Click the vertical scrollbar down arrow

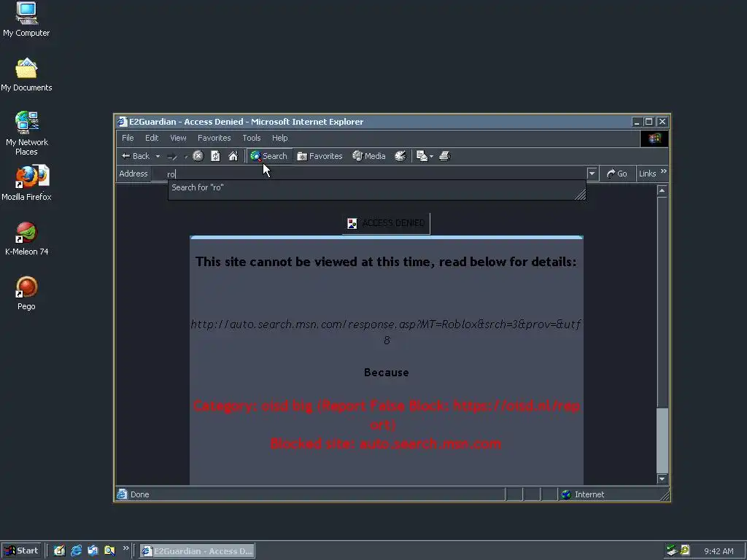(662, 478)
